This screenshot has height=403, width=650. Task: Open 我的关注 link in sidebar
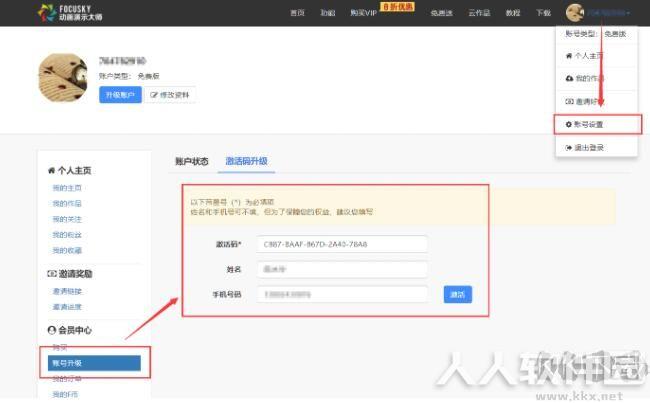pos(67,219)
